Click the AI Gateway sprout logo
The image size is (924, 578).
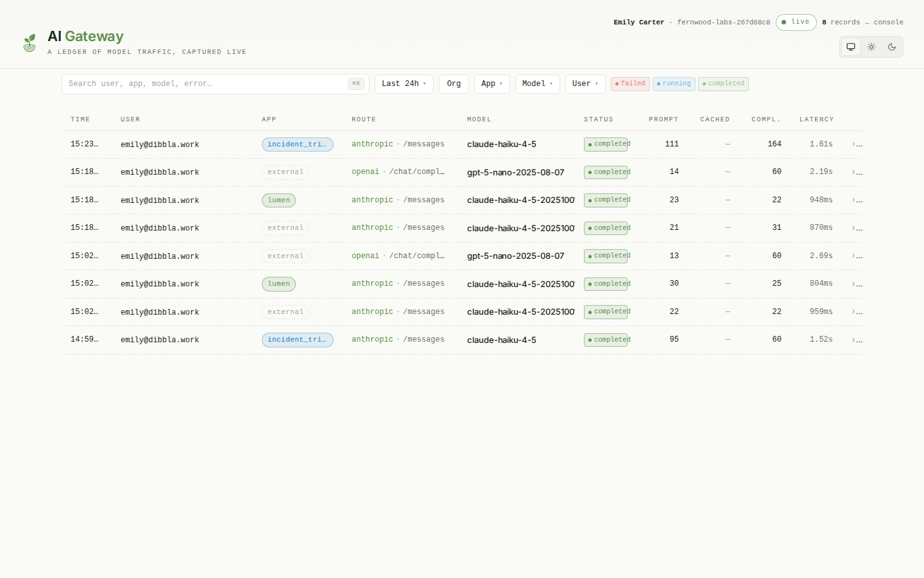30,43
